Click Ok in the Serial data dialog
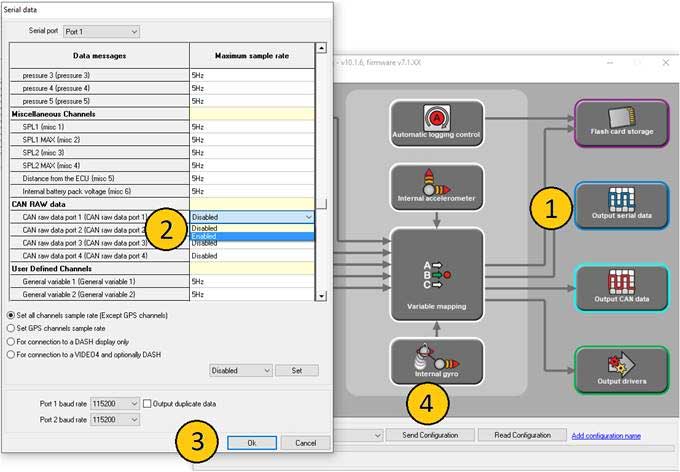 [x=252, y=442]
